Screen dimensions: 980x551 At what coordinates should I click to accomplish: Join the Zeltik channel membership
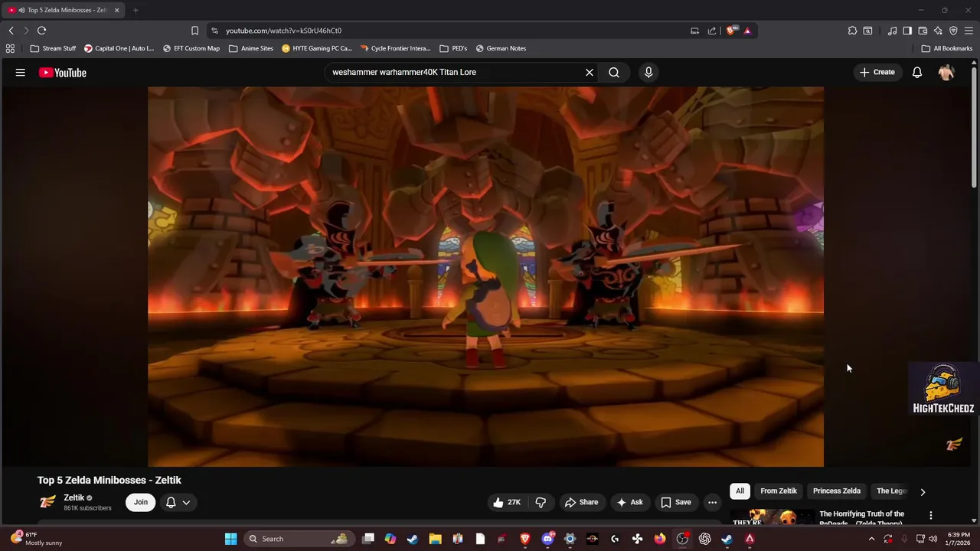141,503
